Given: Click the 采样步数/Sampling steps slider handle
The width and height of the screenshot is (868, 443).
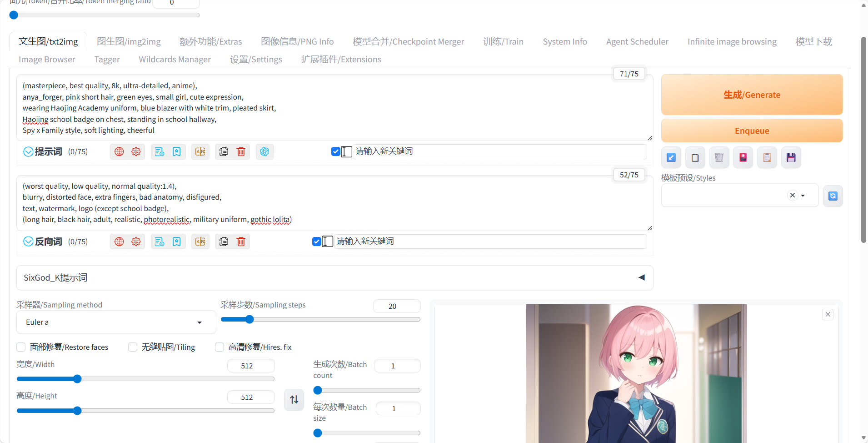Looking at the screenshot, I should pos(249,319).
